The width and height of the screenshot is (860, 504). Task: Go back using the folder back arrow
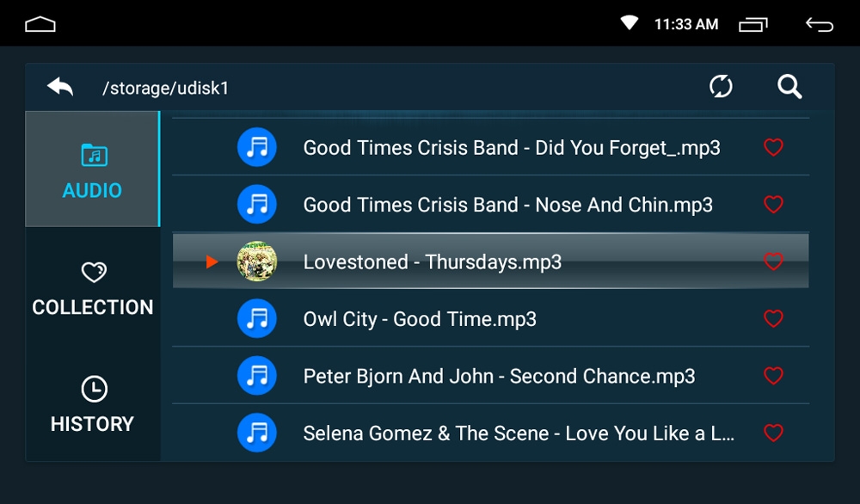coord(60,87)
